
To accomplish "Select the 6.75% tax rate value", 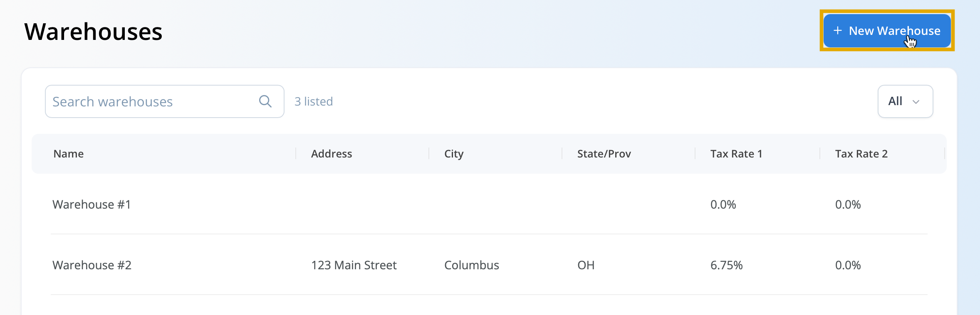I will coord(727,265).
